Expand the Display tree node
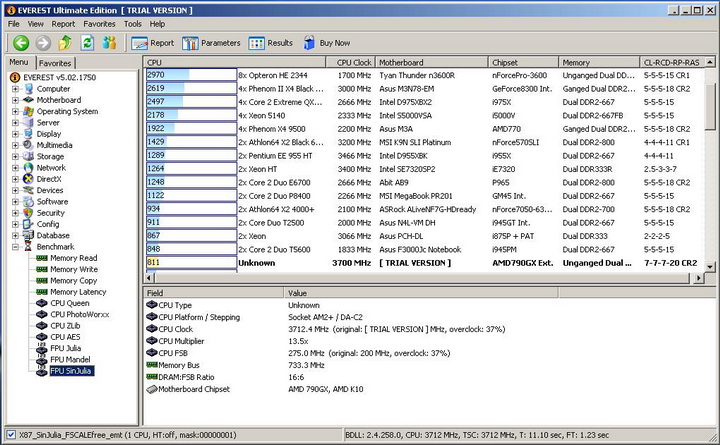This screenshot has height=445, width=720. click(15, 134)
